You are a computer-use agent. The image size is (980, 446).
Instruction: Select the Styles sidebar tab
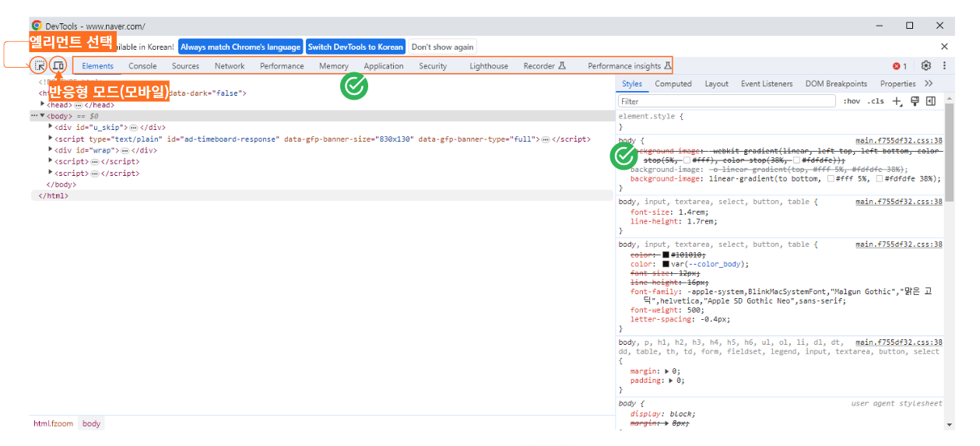coord(632,83)
